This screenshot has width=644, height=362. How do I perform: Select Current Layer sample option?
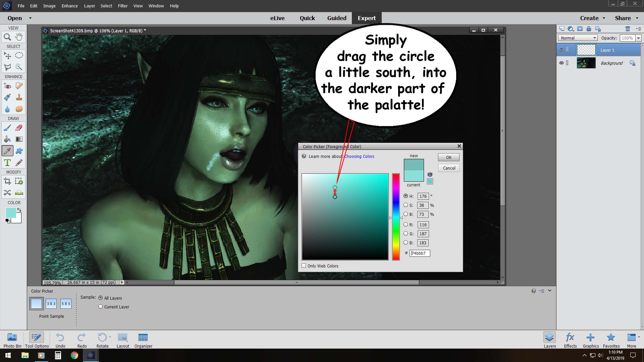(100, 306)
